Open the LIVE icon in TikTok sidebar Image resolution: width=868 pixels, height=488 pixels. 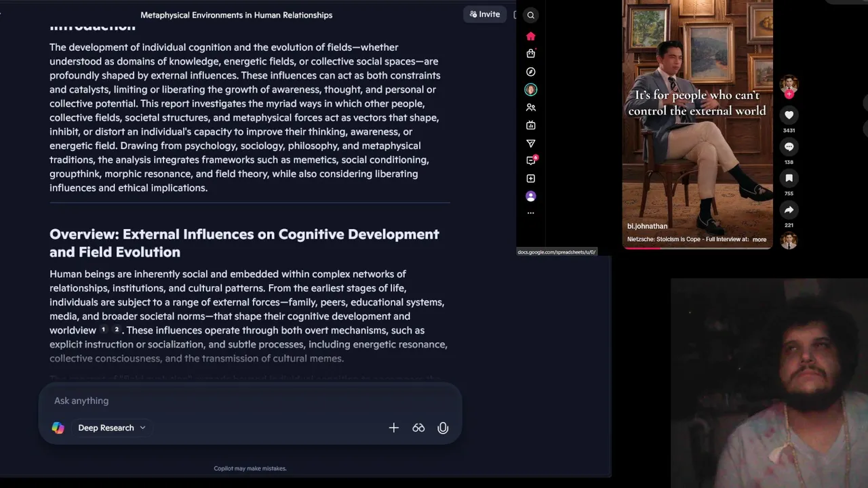coord(531,125)
